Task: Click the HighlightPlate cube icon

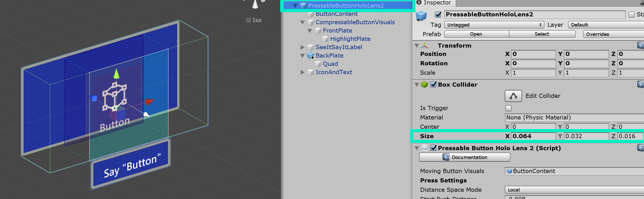Action: click(325, 39)
